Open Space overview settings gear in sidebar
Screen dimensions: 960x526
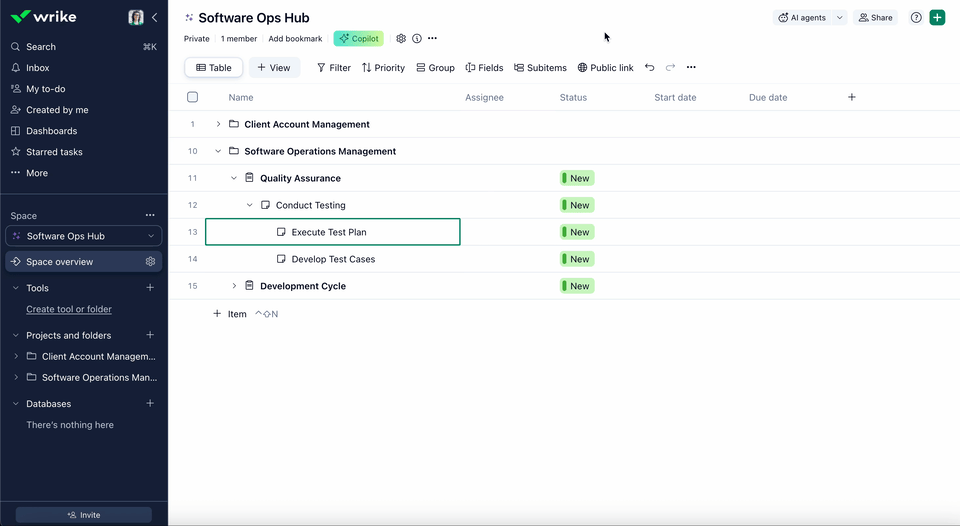150,262
